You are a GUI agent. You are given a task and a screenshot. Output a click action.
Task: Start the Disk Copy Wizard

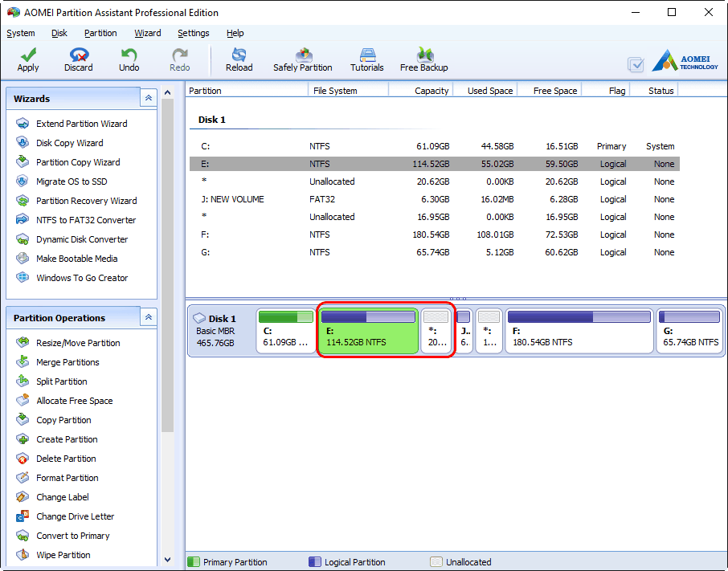[68, 143]
